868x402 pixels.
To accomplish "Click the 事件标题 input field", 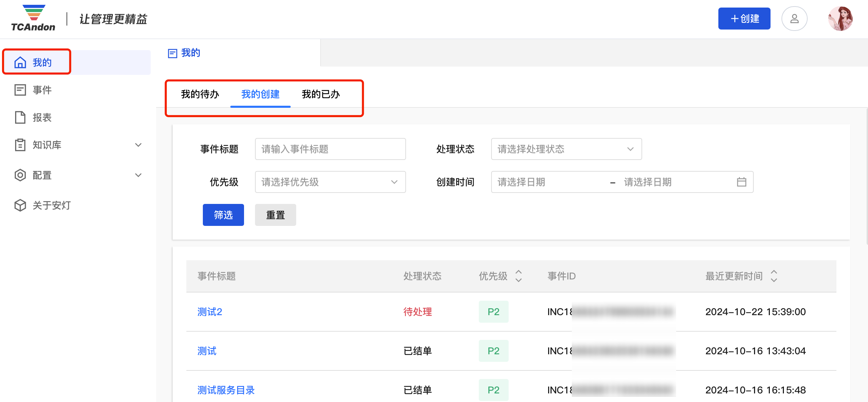I will [x=330, y=149].
